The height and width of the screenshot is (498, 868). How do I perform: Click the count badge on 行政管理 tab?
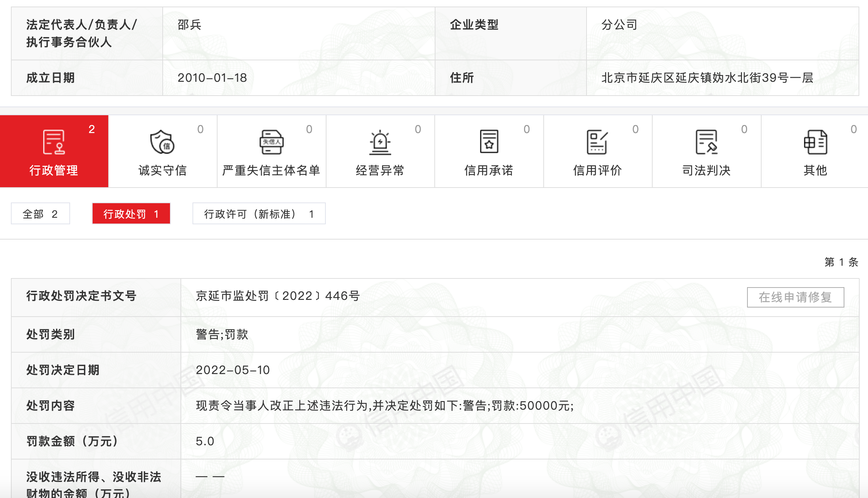coord(92,129)
